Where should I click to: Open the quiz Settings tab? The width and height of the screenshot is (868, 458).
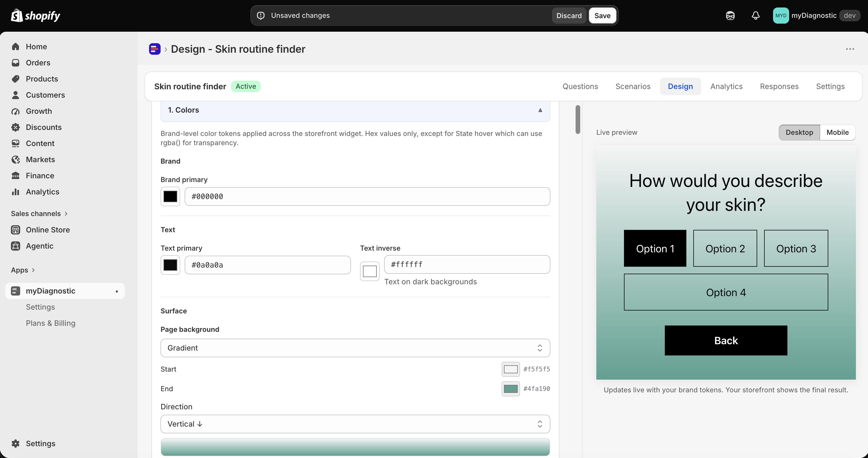pos(830,86)
